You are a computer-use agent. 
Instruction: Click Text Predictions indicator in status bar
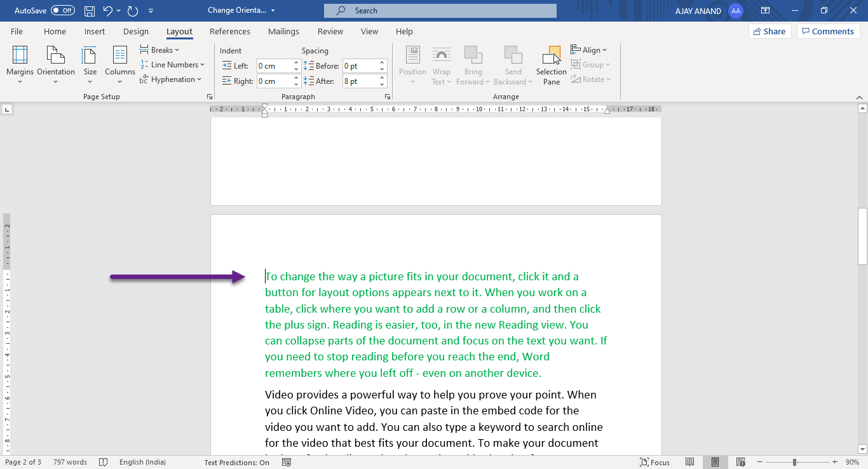pyautogui.click(x=235, y=462)
